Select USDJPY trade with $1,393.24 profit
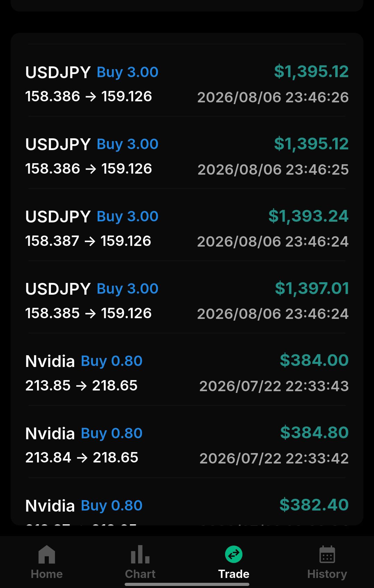This screenshot has height=588, width=374. 187,229
